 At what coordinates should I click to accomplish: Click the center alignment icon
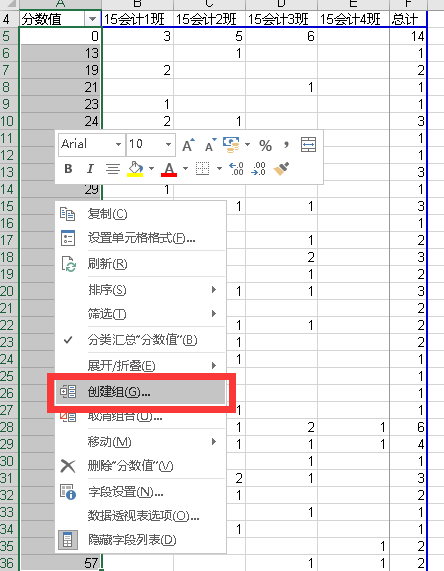click(113, 169)
